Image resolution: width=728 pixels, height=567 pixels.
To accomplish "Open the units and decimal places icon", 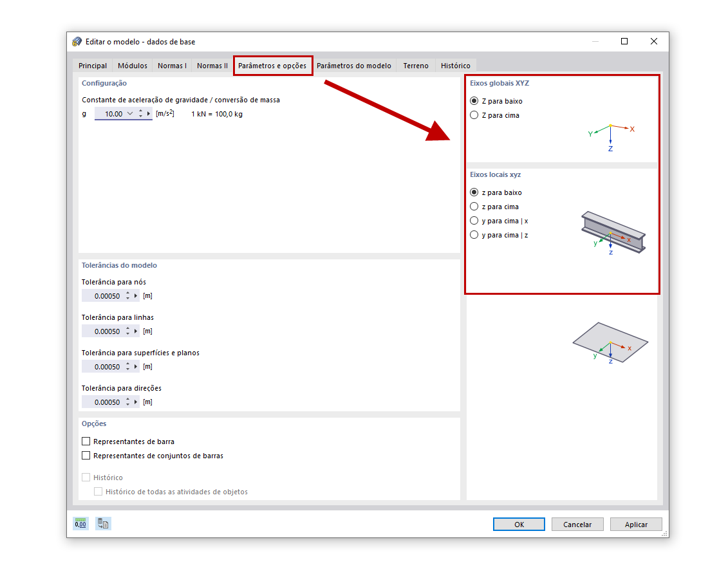I will point(81,524).
